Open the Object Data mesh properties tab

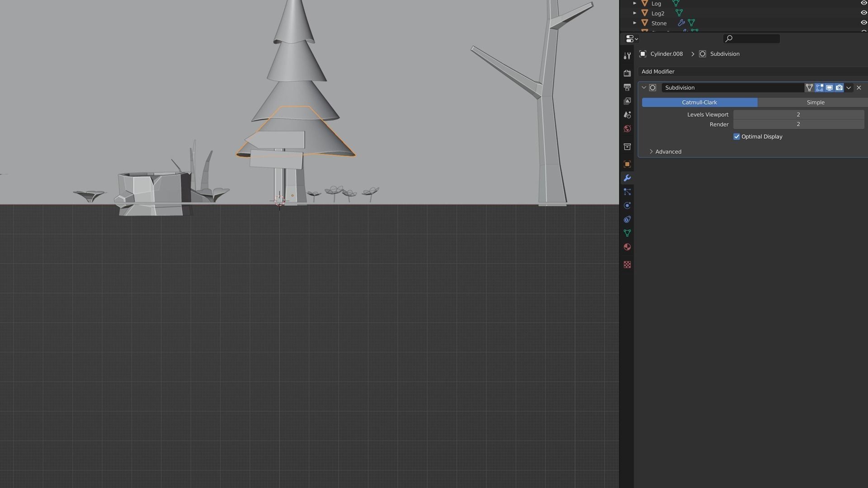pos(627,233)
